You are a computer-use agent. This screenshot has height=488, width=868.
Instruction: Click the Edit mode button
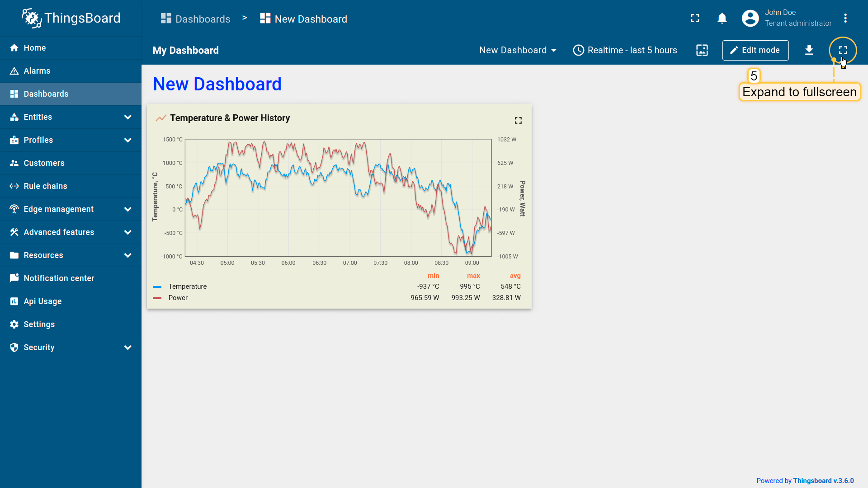(755, 50)
